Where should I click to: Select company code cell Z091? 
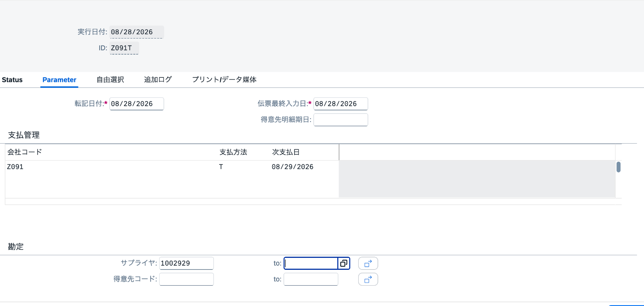pyautogui.click(x=111, y=167)
